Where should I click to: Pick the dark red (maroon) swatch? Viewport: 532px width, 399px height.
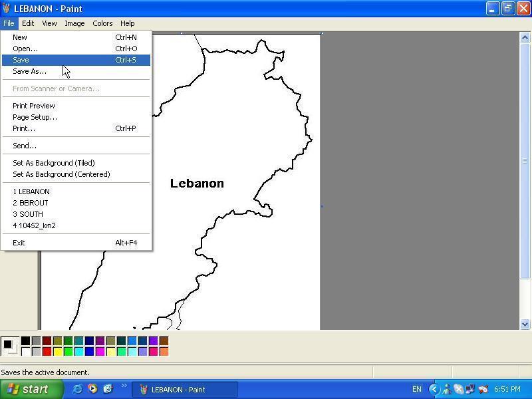47,340
